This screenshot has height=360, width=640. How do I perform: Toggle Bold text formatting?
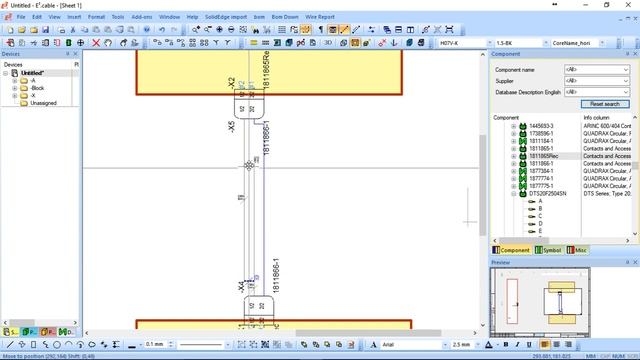click(506, 345)
